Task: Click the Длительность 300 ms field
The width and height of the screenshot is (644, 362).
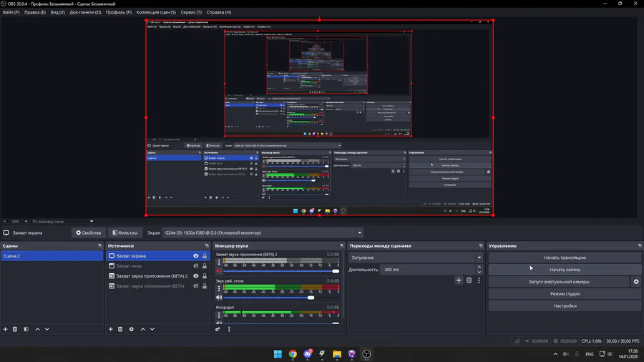Action: tap(427, 270)
